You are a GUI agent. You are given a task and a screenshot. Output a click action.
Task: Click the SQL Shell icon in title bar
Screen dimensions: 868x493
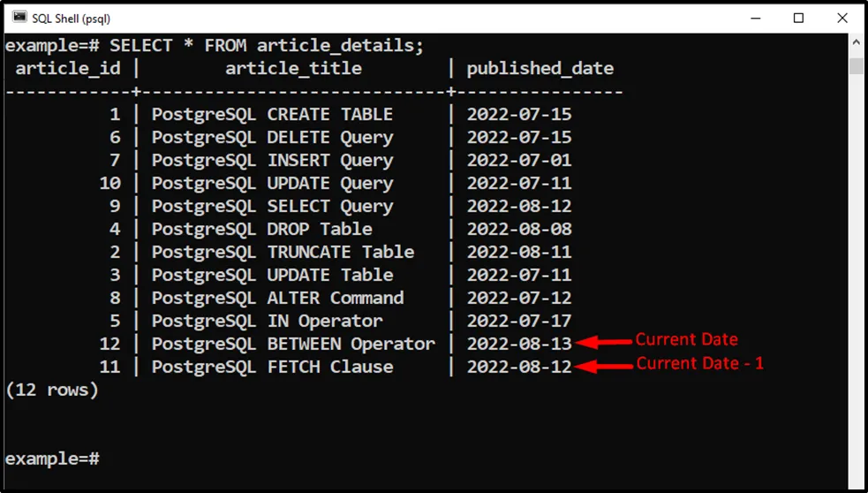pyautogui.click(x=18, y=18)
